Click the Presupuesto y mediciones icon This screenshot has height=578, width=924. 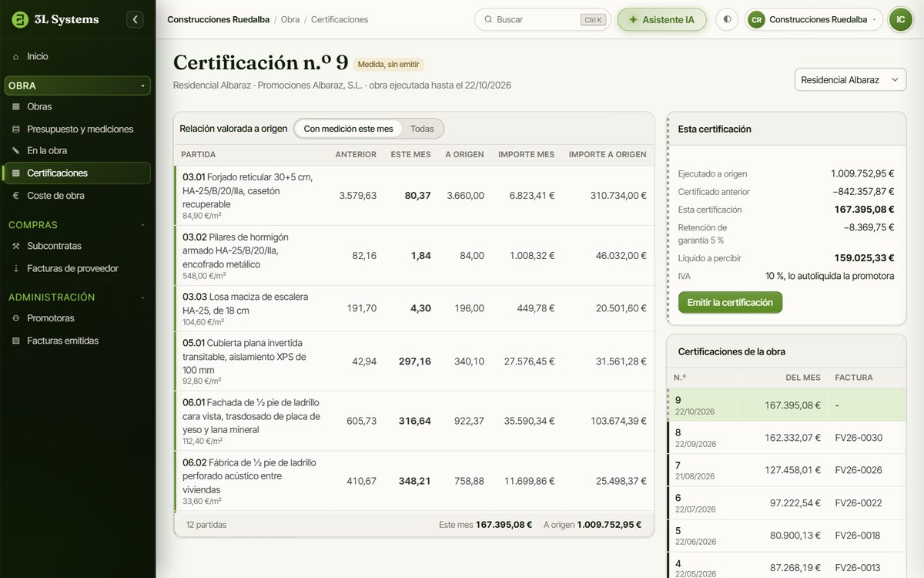15,129
